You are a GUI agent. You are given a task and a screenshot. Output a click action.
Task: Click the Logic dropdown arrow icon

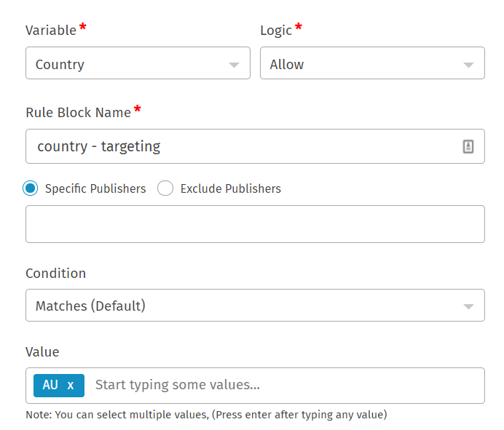pyautogui.click(x=468, y=65)
